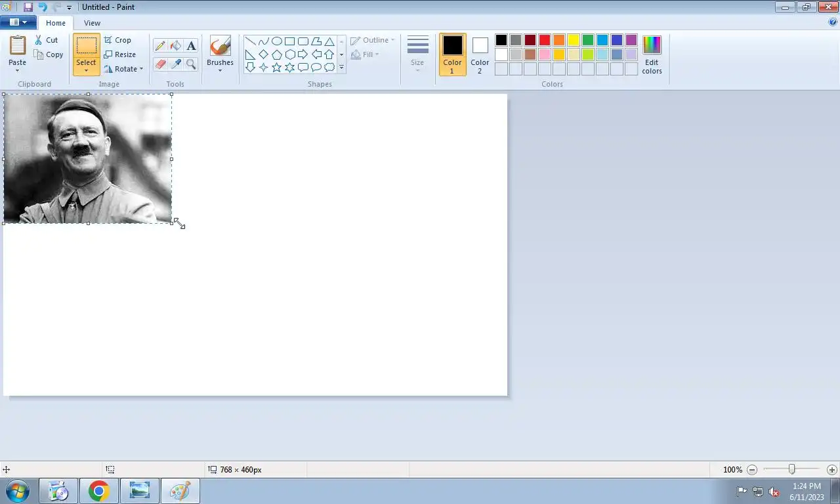Viewport: 840px width, 504px height.
Task: Open the Paint application menu button
Action: 18,22
